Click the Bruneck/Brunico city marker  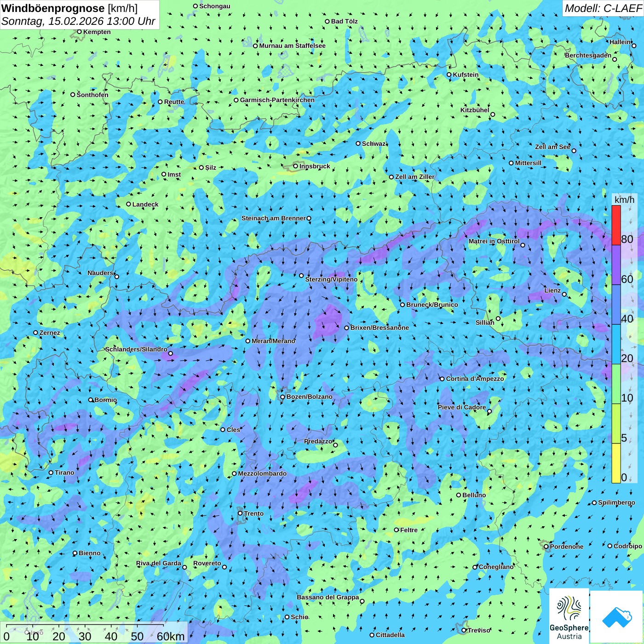coord(402,305)
